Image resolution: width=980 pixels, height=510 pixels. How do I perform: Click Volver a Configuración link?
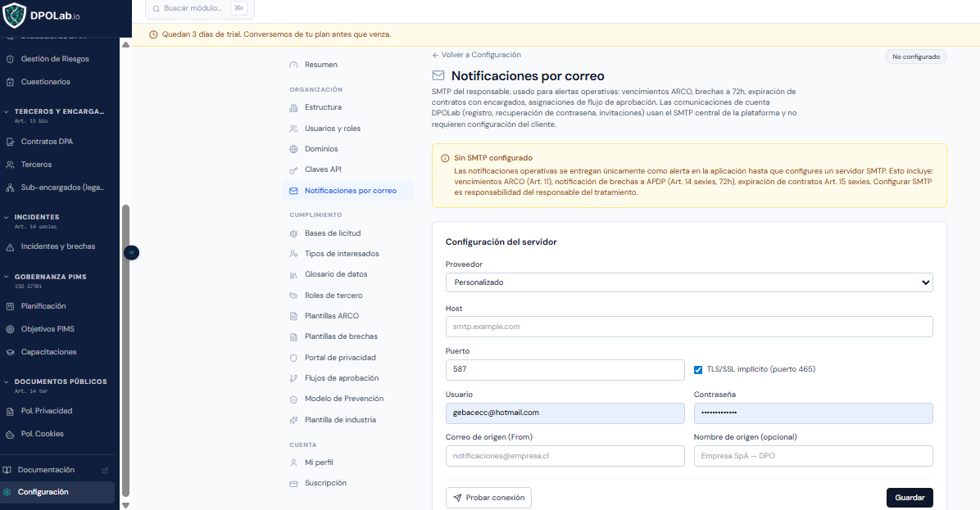point(476,55)
